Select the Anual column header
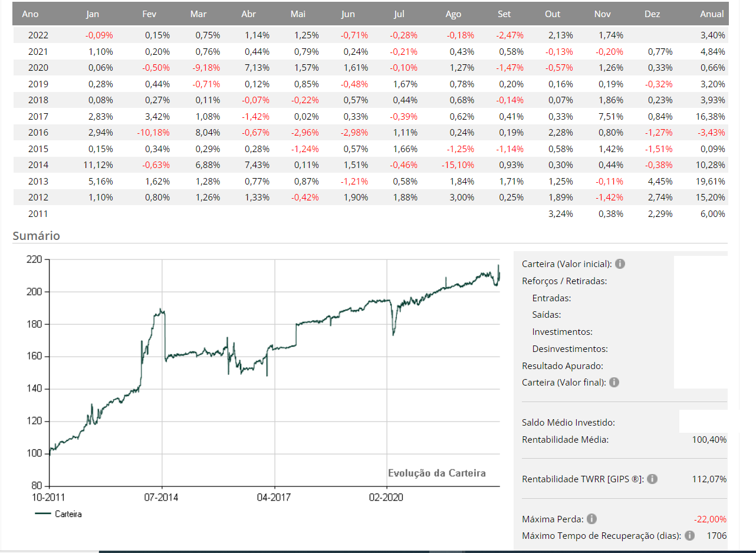The image size is (756, 553). point(712,14)
